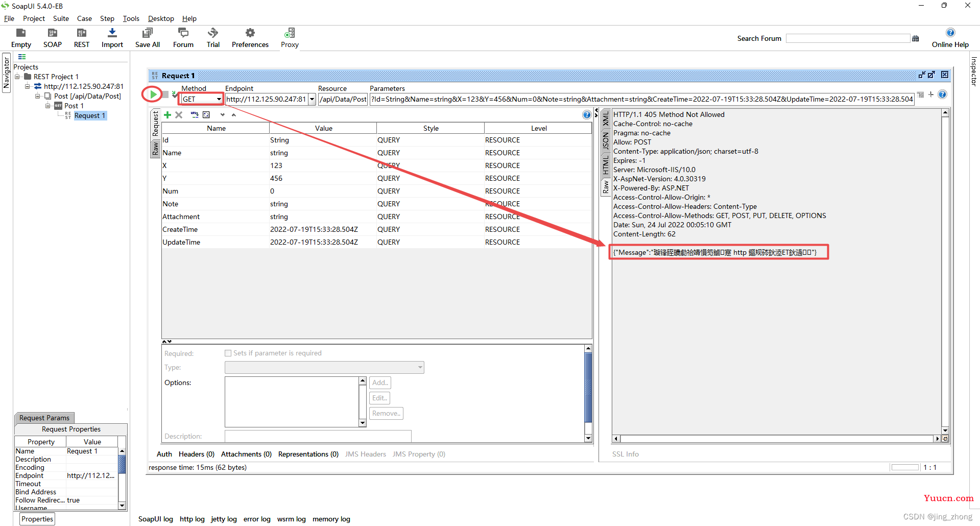This screenshot has width=980, height=526.
Task: Click the Properties button
Action: point(37,519)
